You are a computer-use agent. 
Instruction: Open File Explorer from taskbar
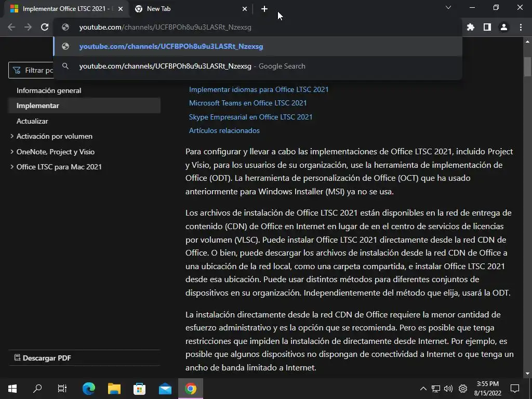point(114,389)
